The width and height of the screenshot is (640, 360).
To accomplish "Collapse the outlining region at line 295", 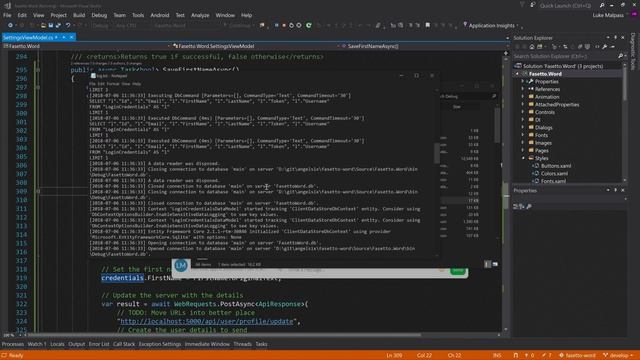I will (x=38, y=70).
